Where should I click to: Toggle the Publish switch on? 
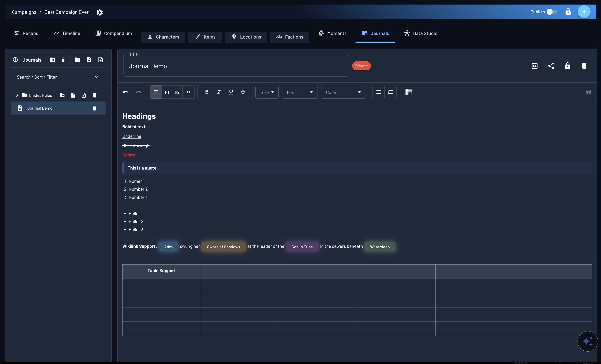(552, 12)
